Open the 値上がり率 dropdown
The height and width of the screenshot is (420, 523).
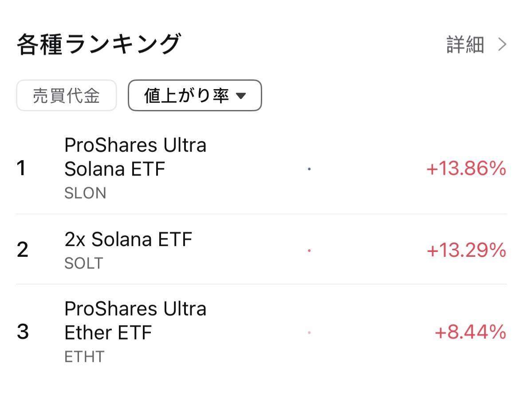click(195, 95)
